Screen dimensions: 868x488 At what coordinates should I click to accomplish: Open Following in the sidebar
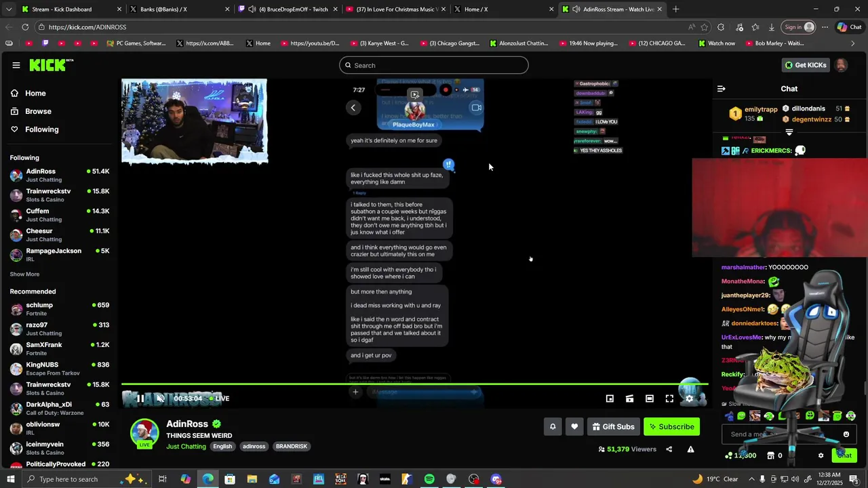point(41,129)
